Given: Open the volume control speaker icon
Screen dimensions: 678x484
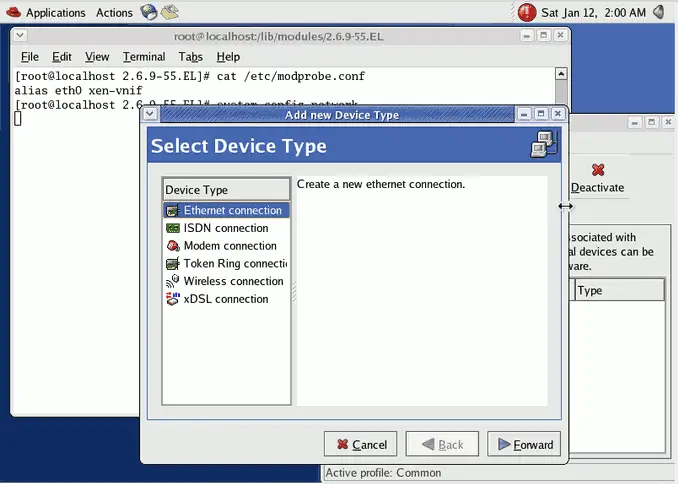Looking at the screenshot, I should coord(658,13).
